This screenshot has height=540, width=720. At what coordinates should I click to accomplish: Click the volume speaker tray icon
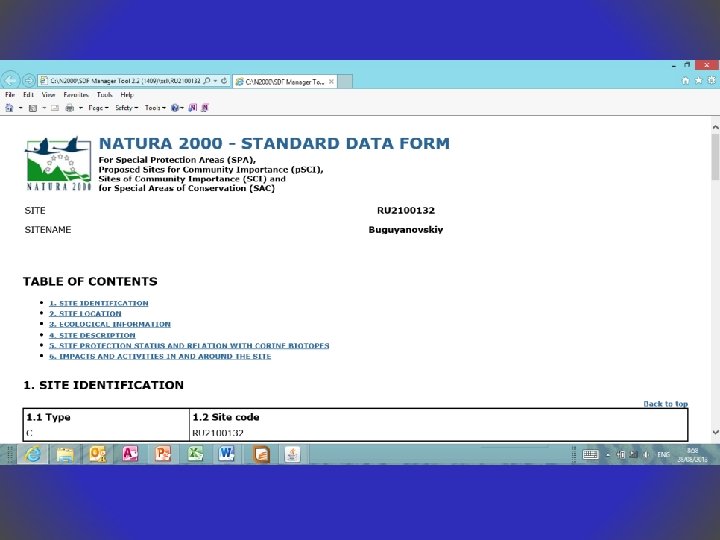point(646,455)
